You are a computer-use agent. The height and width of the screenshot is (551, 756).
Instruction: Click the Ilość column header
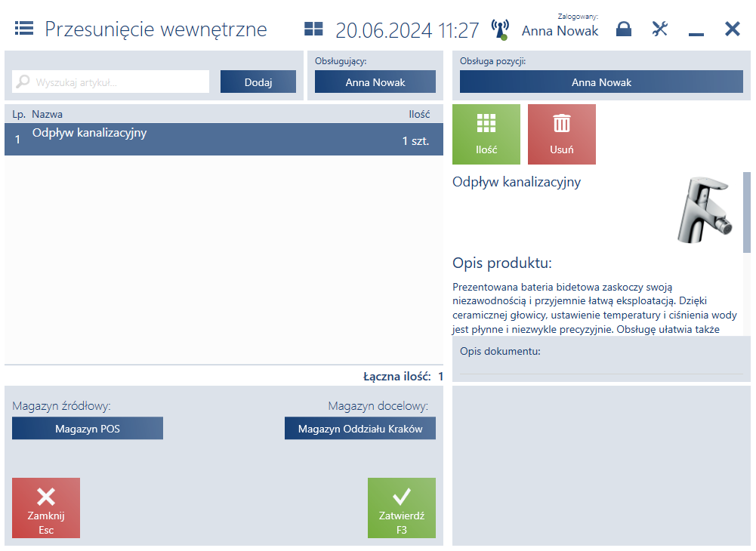click(x=419, y=114)
